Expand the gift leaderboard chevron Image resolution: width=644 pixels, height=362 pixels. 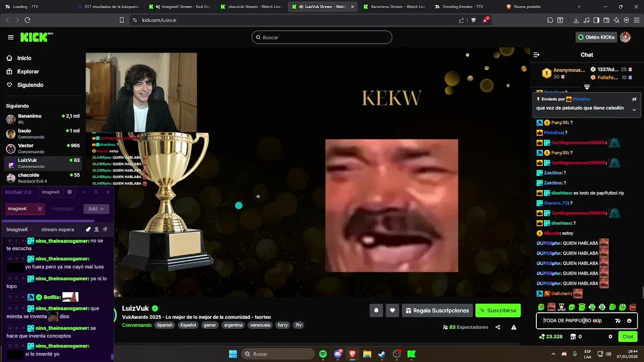[587, 87]
